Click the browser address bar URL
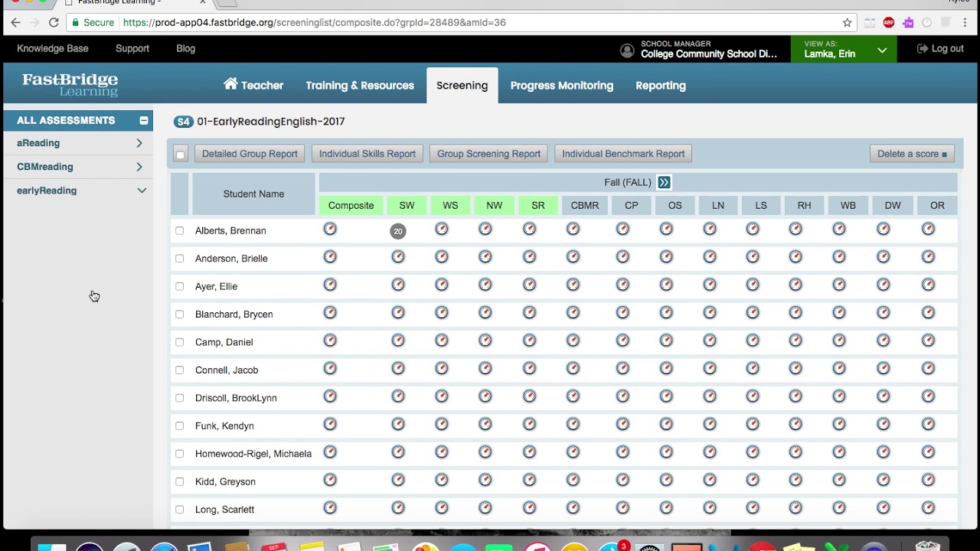The width and height of the screenshot is (980, 551). pos(314,22)
